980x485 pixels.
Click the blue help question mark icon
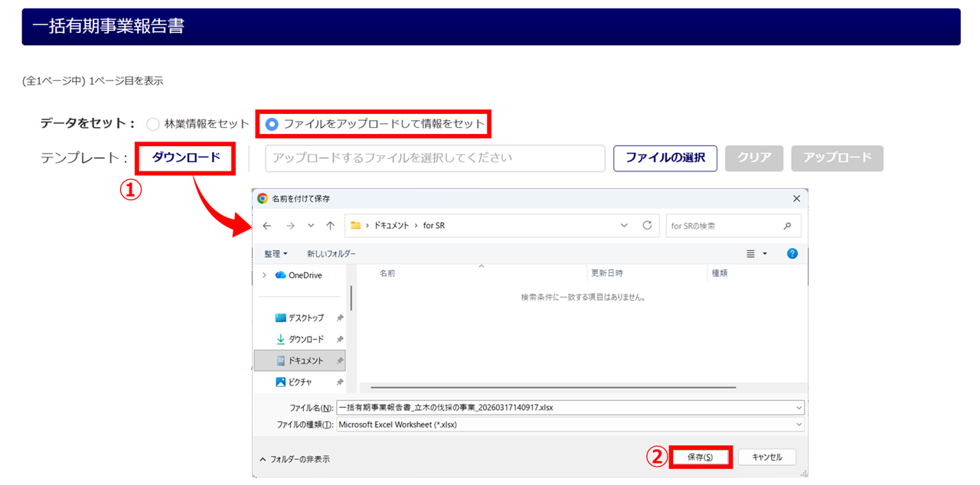point(792,253)
